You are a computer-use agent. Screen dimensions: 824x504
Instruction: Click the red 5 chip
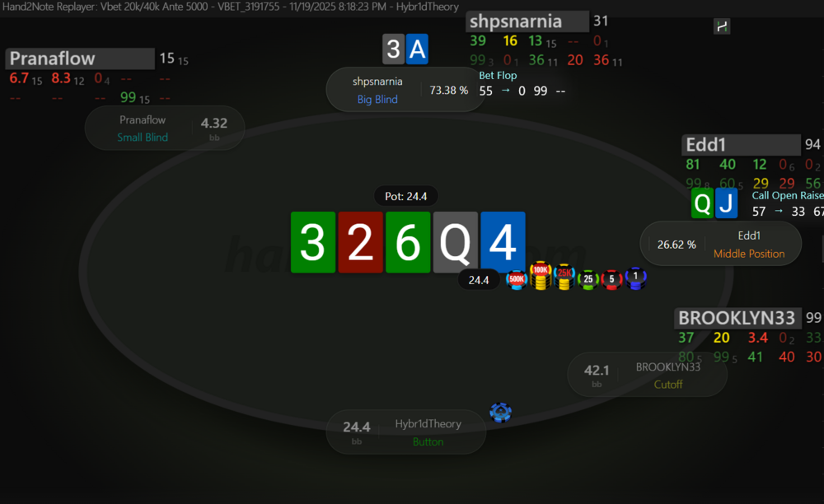click(x=611, y=279)
